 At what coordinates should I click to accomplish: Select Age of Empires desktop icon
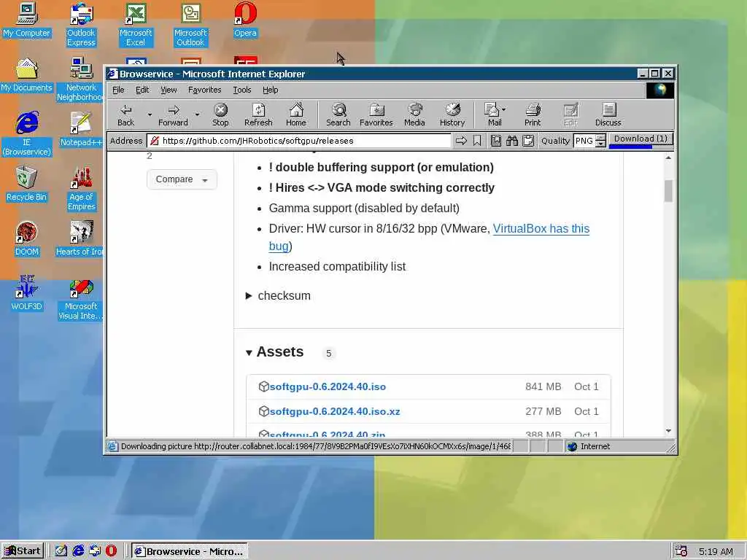coord(81,189)
